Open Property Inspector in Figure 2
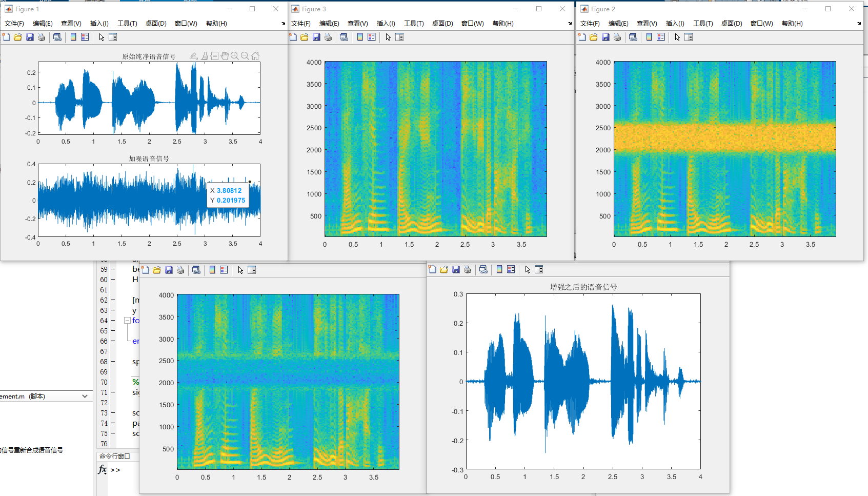The height and width of the screenshot is (496, 868). point(689,37)
